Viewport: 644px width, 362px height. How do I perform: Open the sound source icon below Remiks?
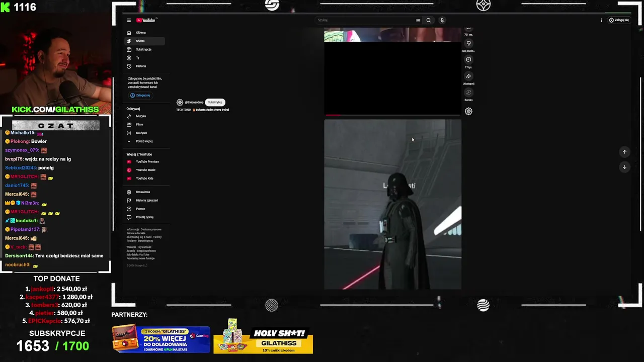468,111
